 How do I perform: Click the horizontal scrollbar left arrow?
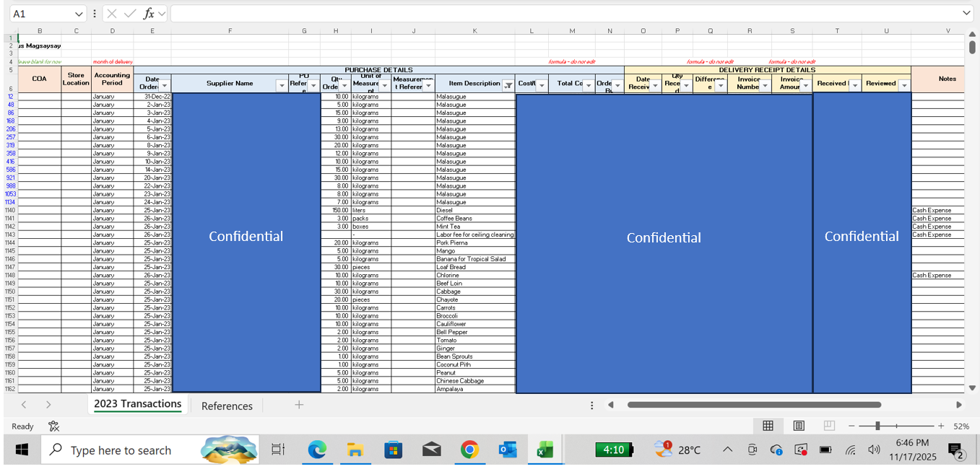[x=611, y=406]
